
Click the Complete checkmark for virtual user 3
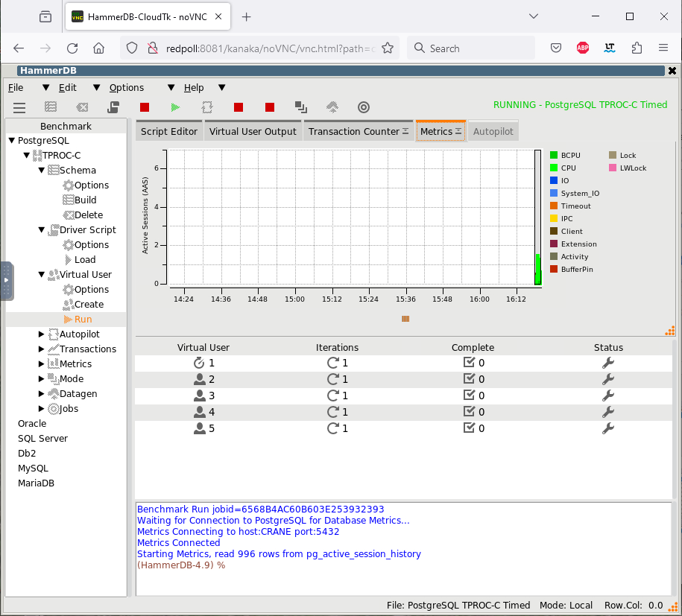tap(469, 395)
